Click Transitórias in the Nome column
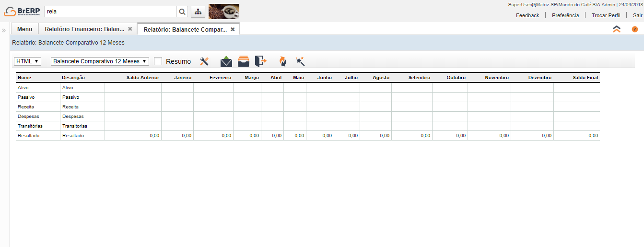Image resolution: width=644 pixels, height=247 pixels. click(30, 126)
